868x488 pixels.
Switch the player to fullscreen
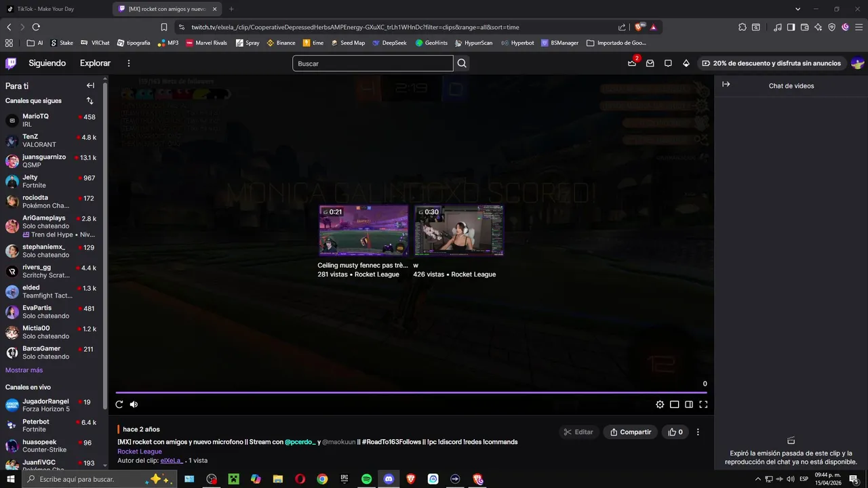703,405
